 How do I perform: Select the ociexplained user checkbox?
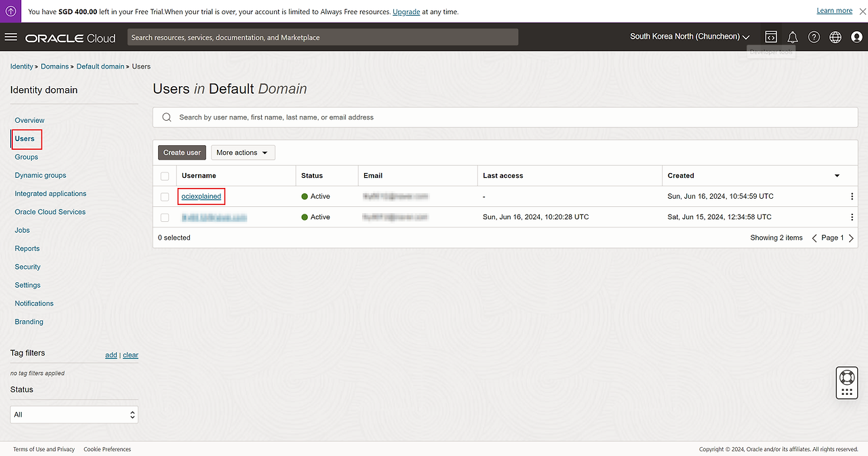(x=165, y=197)
